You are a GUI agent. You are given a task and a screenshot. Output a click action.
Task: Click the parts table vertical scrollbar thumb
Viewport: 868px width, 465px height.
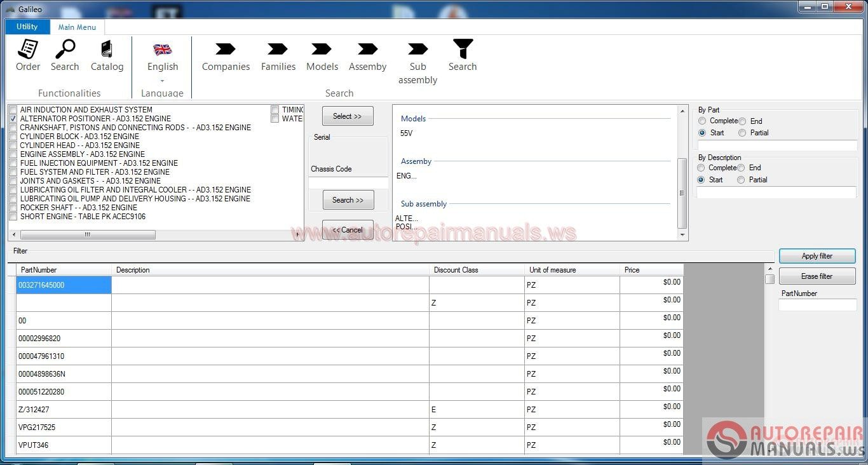click(770, 280)
